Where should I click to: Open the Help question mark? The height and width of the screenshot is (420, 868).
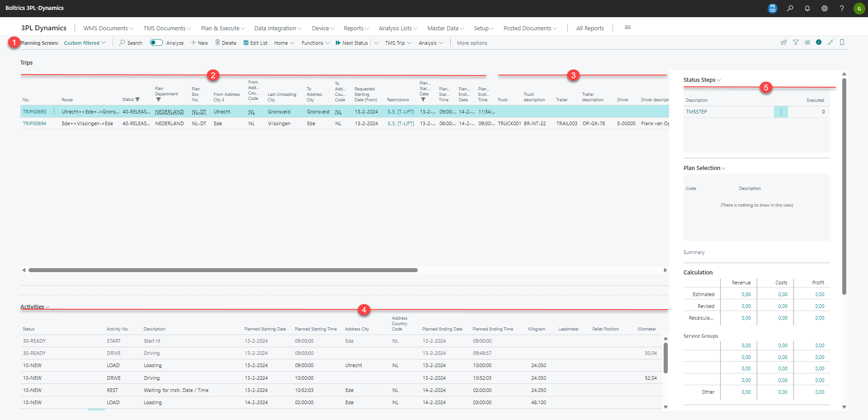[x=842, y=8]
